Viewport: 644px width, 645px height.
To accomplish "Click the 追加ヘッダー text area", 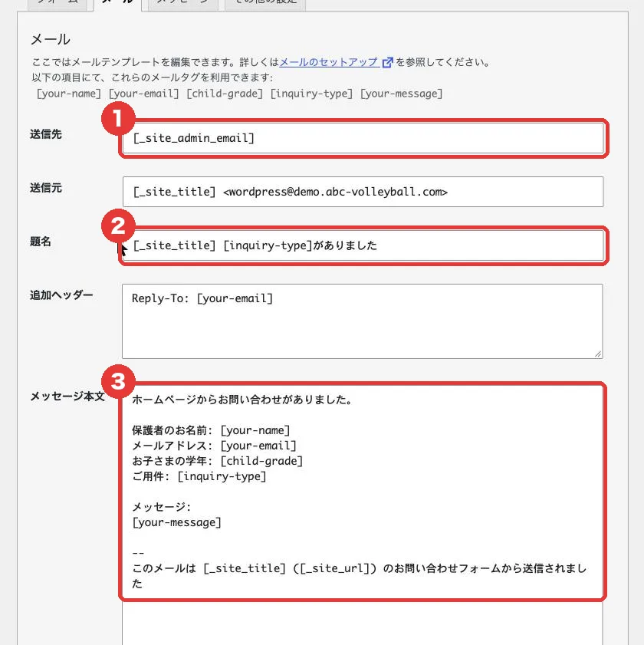I will pos(363,321).
